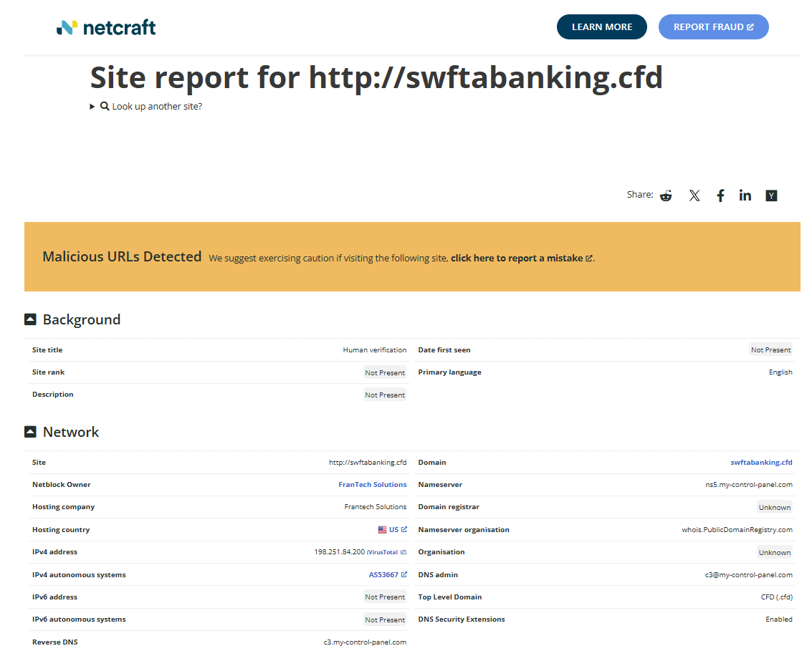Viewport: 812px width, 656px height.
Task: Click DNS admin c3@my-control-panel.com
Action: pos(749,575)
